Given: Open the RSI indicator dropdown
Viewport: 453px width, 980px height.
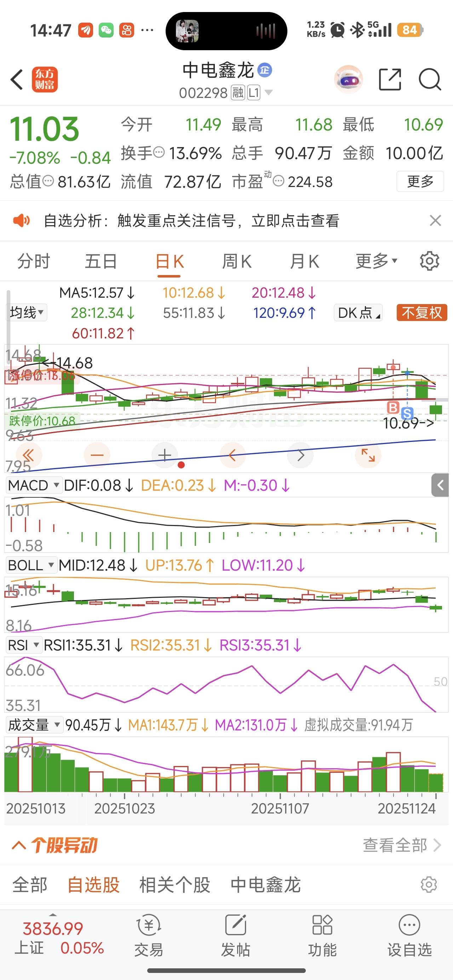Looking at the screenshot, I should click(24, 645).
